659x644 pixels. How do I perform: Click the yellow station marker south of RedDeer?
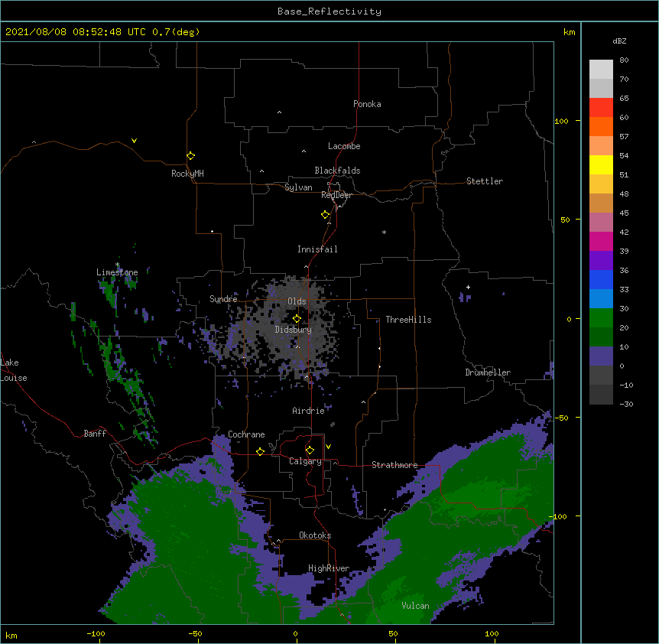(x=326, y=215)
